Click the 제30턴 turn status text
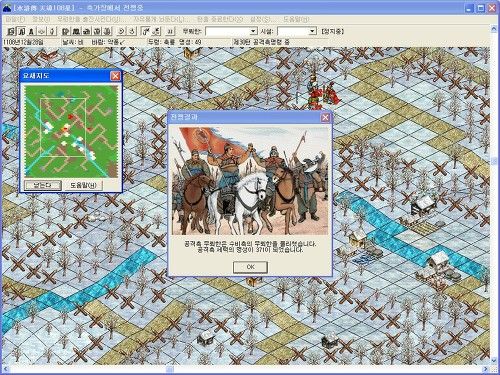 point(262,42)
